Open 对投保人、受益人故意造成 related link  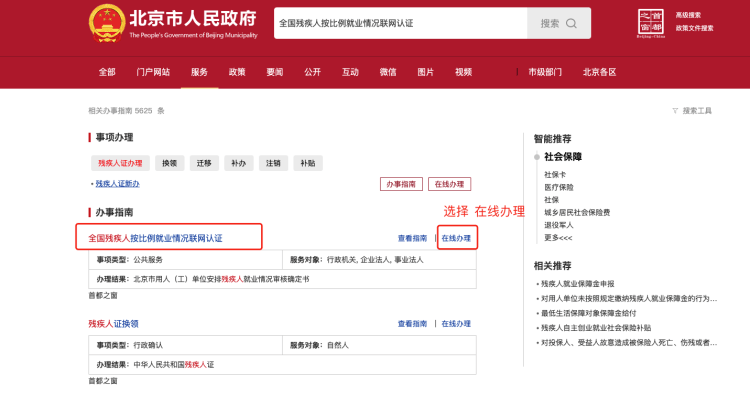[629, 342]
